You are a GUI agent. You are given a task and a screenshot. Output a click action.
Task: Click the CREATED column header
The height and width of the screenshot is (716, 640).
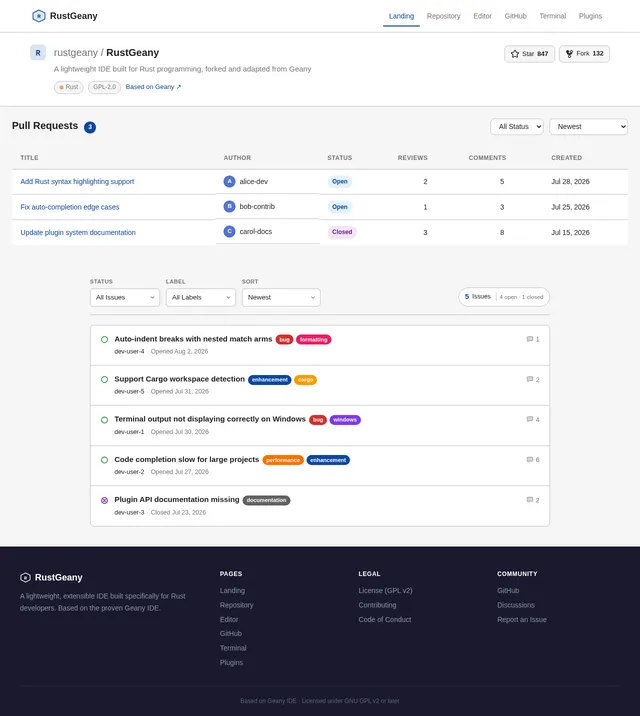567,158
